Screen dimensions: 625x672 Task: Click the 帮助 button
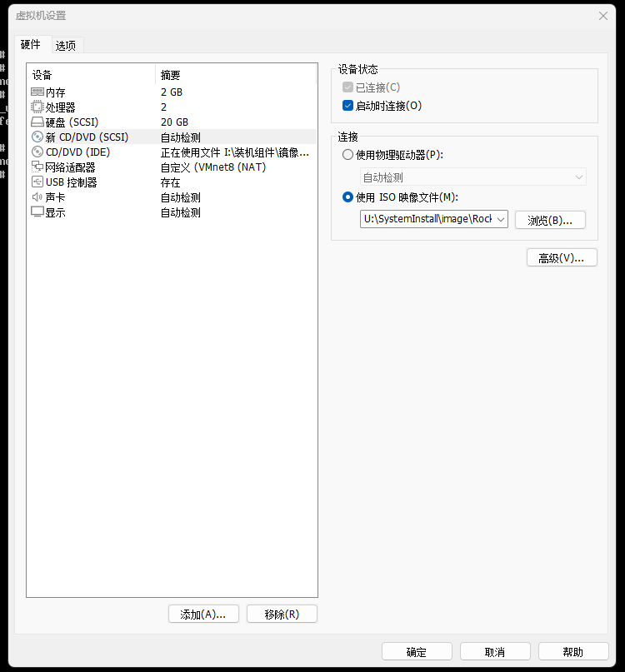click(x=573, y=651)
